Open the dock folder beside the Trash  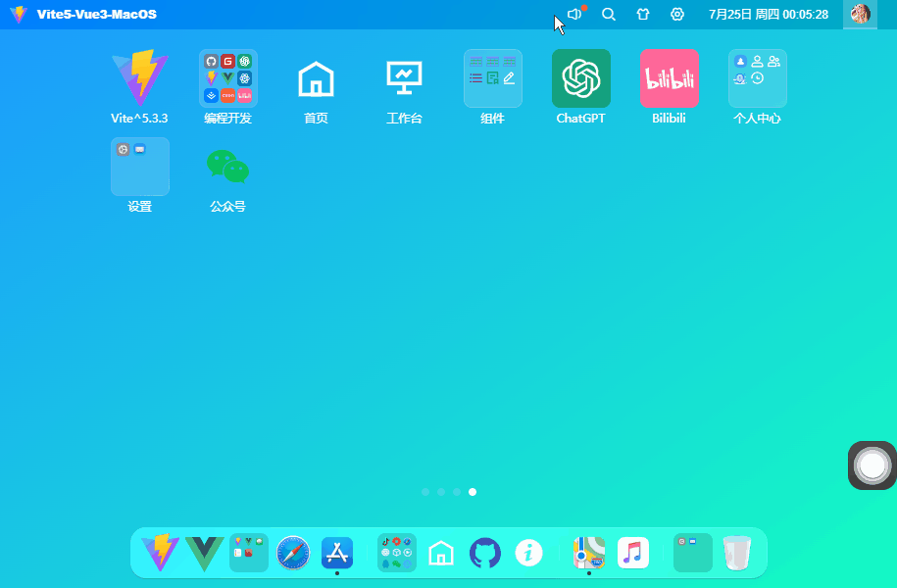coord(693,553)
